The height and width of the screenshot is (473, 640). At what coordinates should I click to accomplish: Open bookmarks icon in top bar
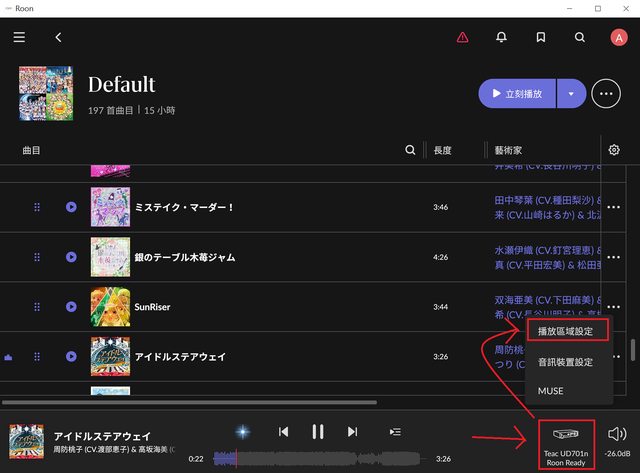[541, 37]
